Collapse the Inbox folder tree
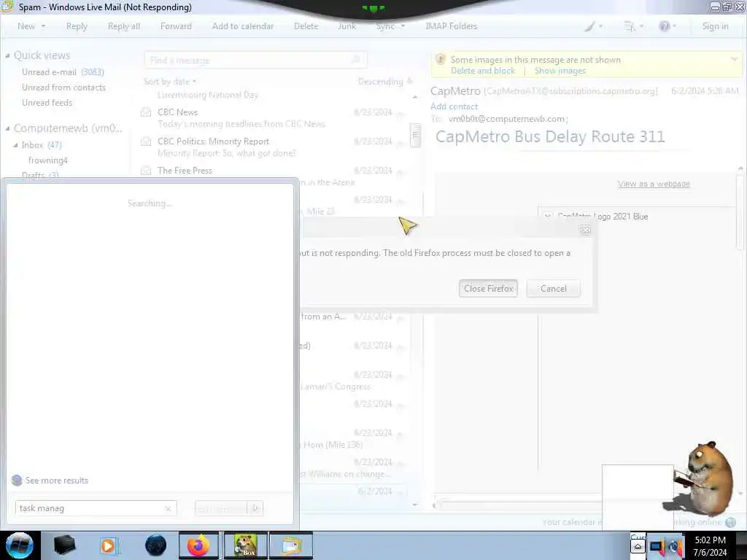Image resolution: width=747 pixels, height=560 pixels. tap(15, 145)
